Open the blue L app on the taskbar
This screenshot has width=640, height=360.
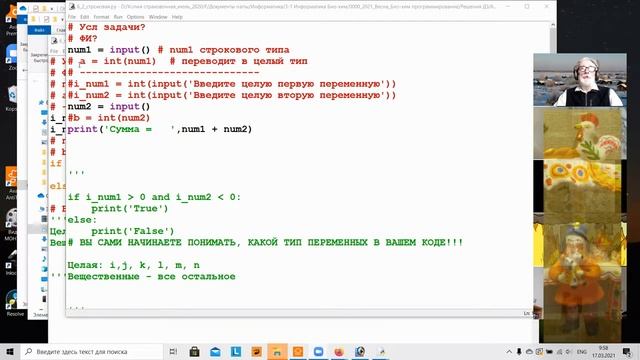(236, 351)
